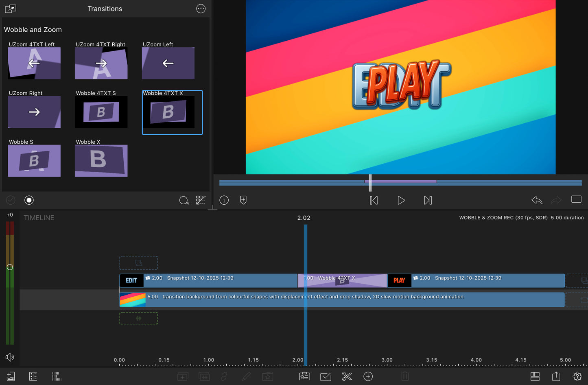This screenshot has width=588, height=385.
Task: Expand the keyframe lane below the timeline tracks
Action: pyautogui.click(x=138, y=318)
